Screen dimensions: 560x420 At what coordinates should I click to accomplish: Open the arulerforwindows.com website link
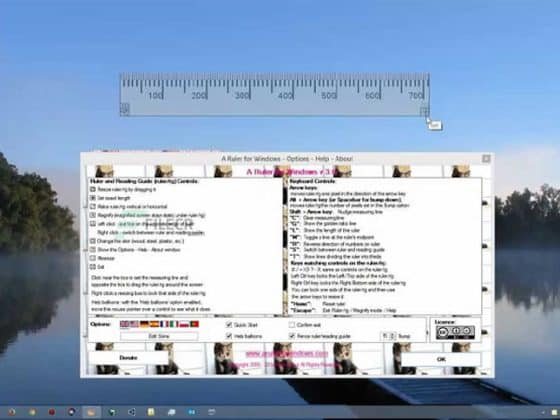click(287, 354)
